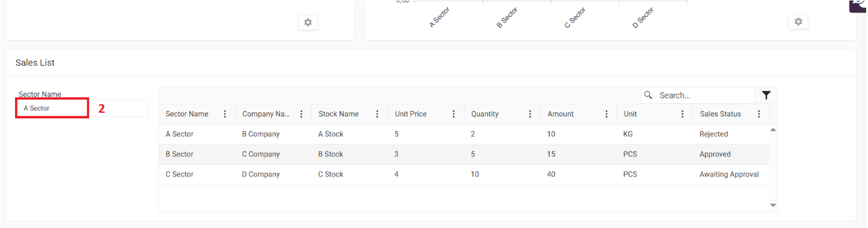The width and height of the screenshot is (868, 228).
Task: Open the Sector Name dropdown showing A Sector
Action: coord(83,108)
